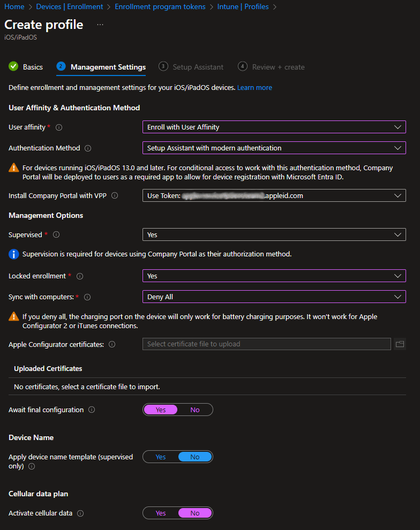Click the Learn more link
This screenshot has height=530, width=420.
pyautogui.click(x=254, y=87)
